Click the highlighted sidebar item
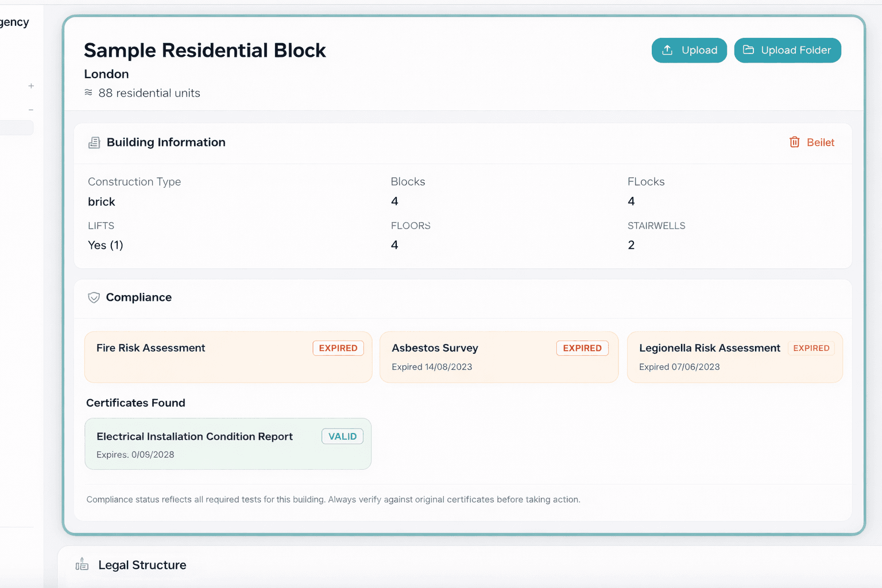 pos(17,127)
